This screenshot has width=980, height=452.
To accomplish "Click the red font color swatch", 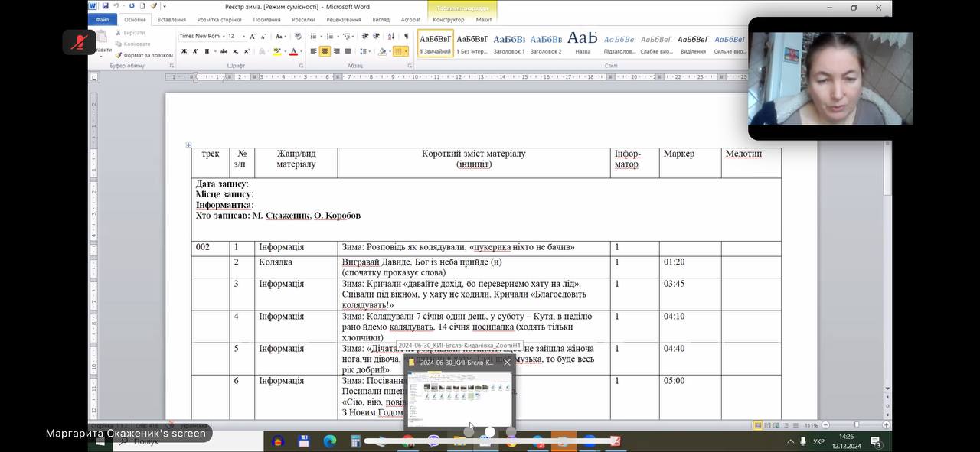I will [293, 51].
